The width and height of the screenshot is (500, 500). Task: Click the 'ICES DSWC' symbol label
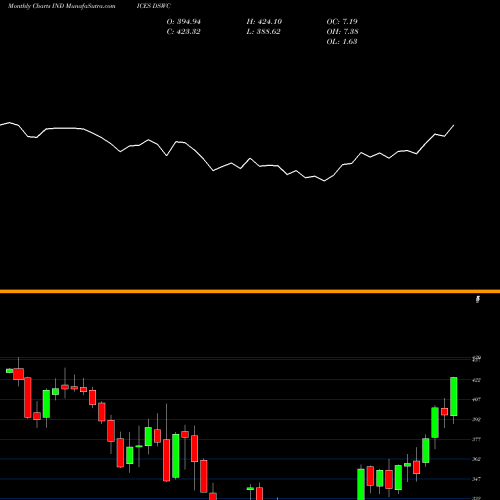point(153,6)
